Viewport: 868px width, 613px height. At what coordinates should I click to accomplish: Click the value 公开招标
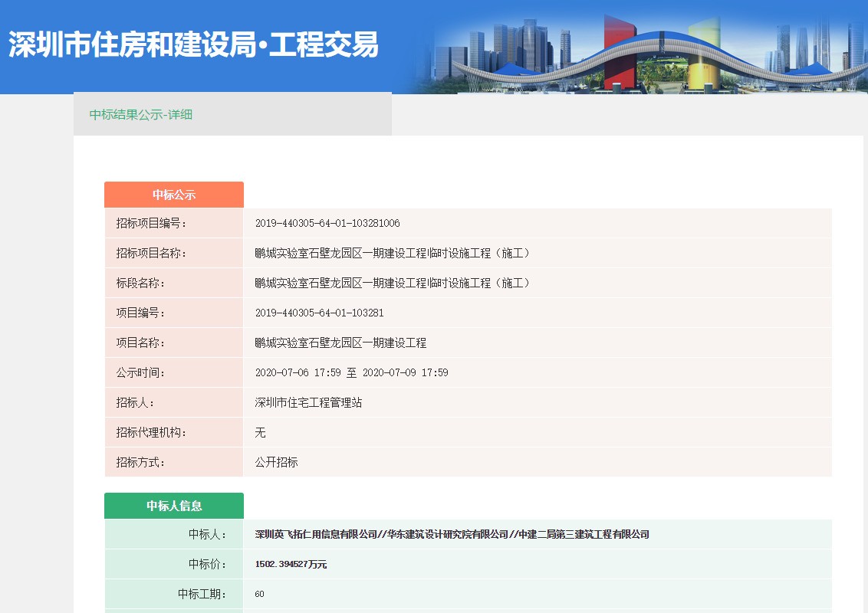tap(276, 462)
